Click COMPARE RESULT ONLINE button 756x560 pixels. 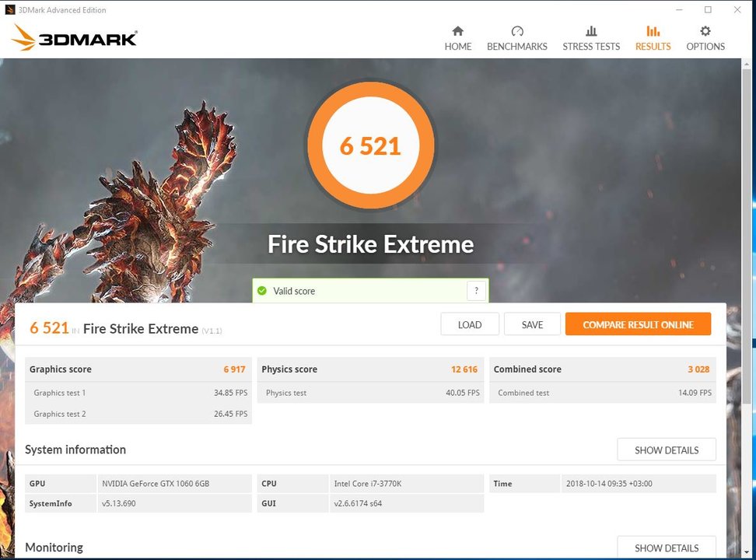pyautogui.click(x=638, y=324)
